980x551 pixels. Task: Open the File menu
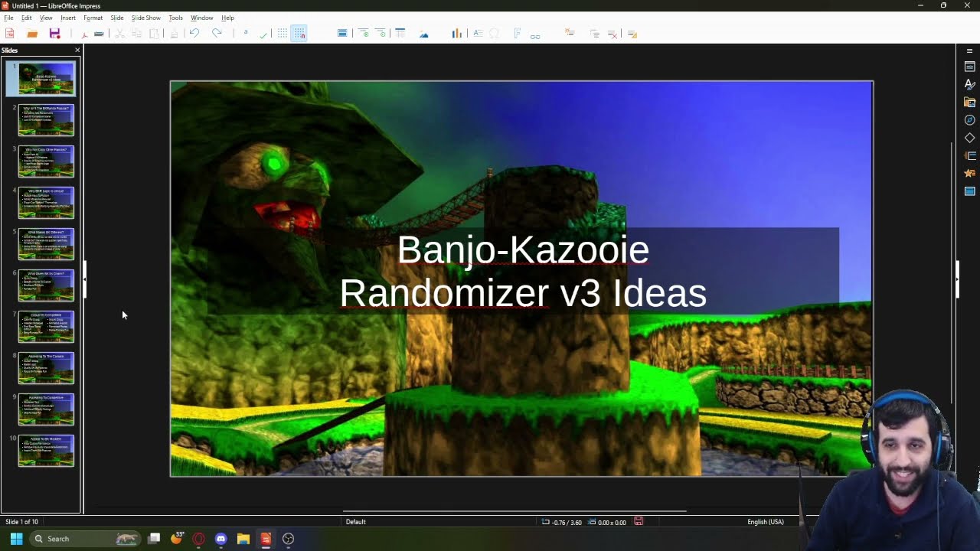[x=8, y=18]
